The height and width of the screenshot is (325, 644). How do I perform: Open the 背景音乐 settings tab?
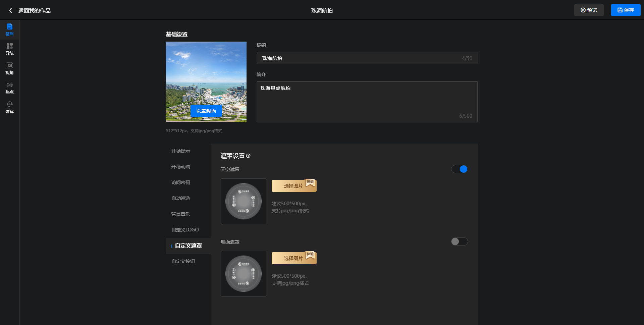[x=181, y=214]
